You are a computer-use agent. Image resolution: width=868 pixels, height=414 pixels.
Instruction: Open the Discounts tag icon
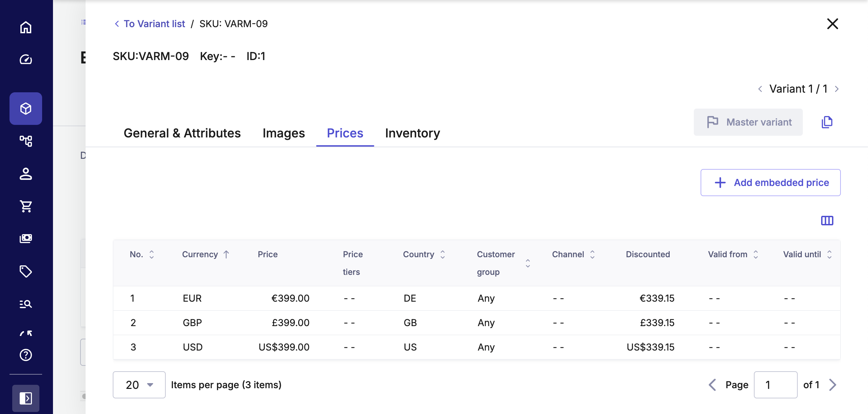26,271
